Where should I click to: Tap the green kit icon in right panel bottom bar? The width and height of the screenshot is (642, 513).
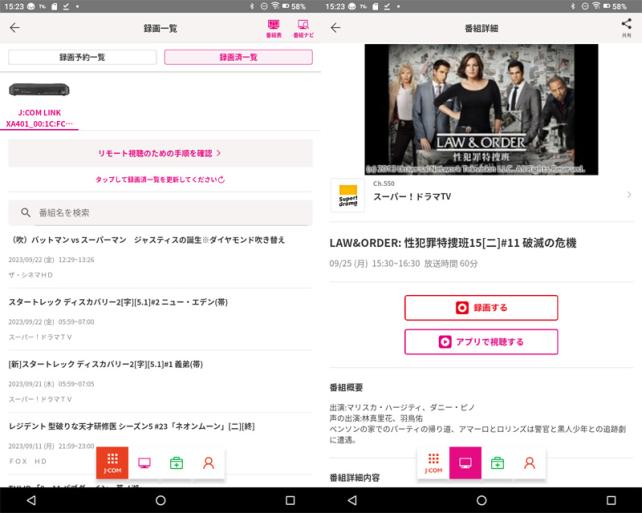click(497, 463)
